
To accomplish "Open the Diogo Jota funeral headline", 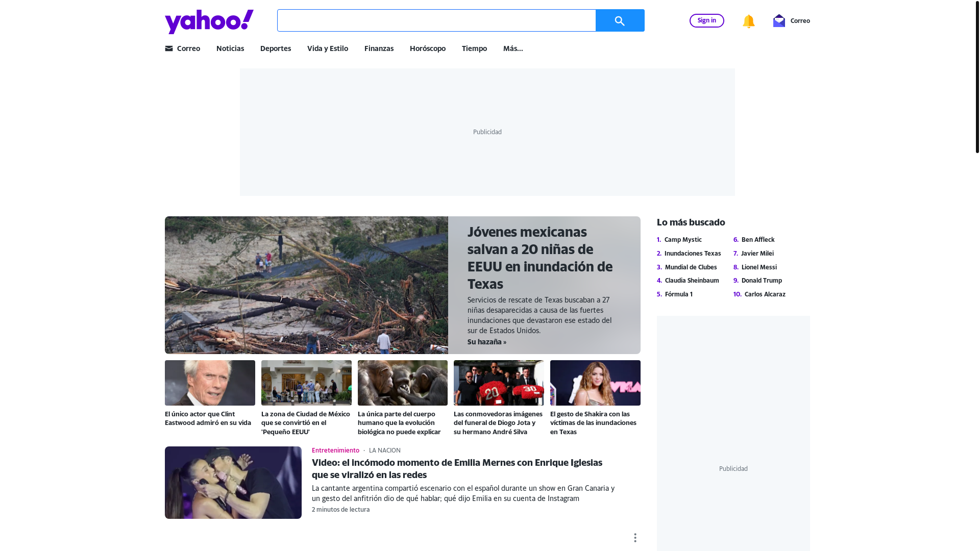I will coord(498,423).
